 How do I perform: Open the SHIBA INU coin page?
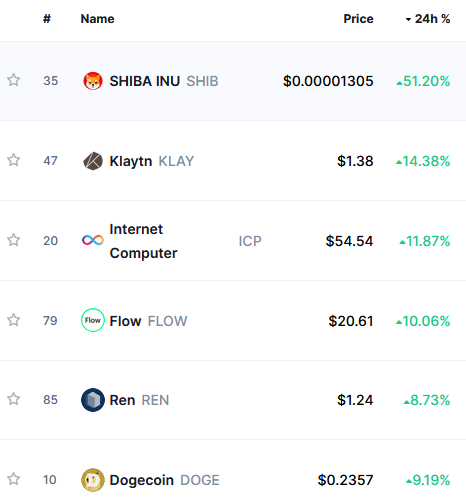tap(145, 81)
